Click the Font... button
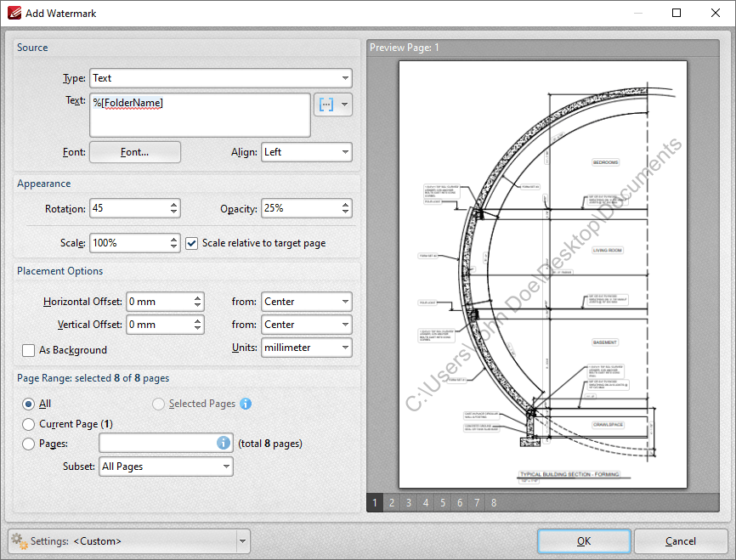736x560 pixels. coord(135,152)
